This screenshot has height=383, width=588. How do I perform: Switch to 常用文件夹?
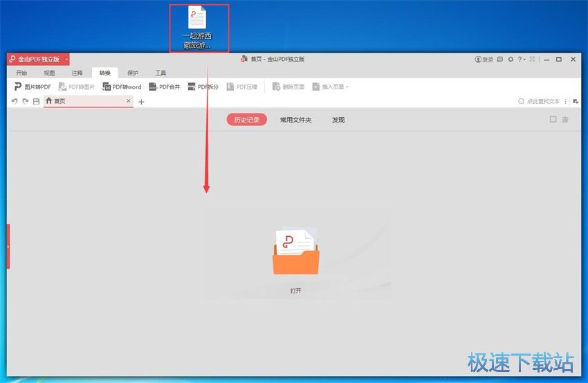(x=295, y=120)
